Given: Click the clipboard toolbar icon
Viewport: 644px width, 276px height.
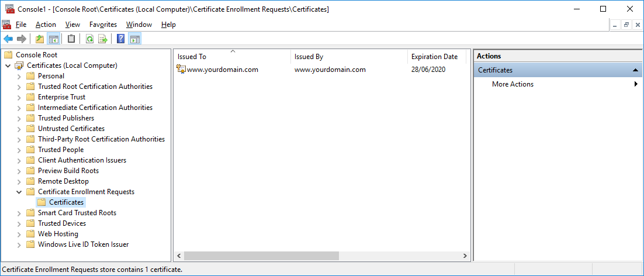Looking at the screenshot, I should (71, 39).
